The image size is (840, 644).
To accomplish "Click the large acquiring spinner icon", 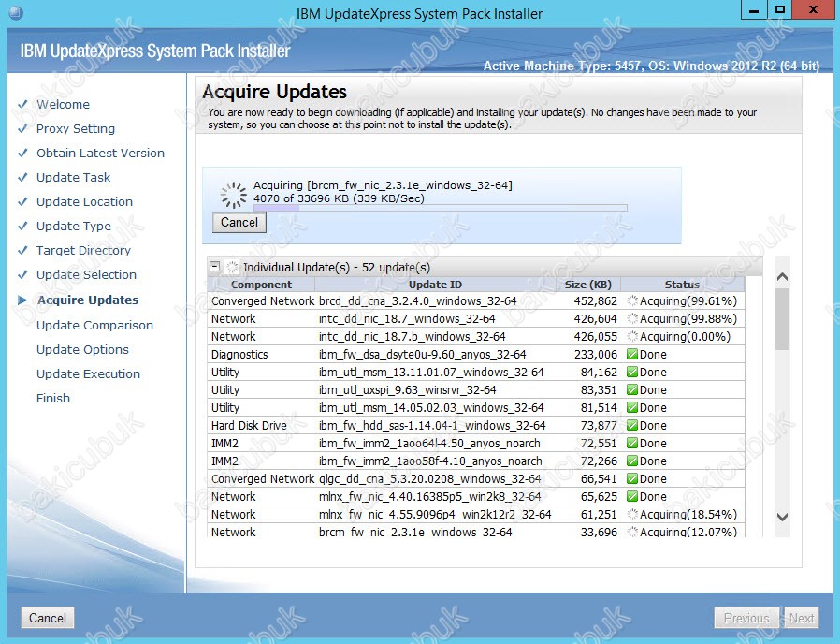I will (x=234, y=195).
